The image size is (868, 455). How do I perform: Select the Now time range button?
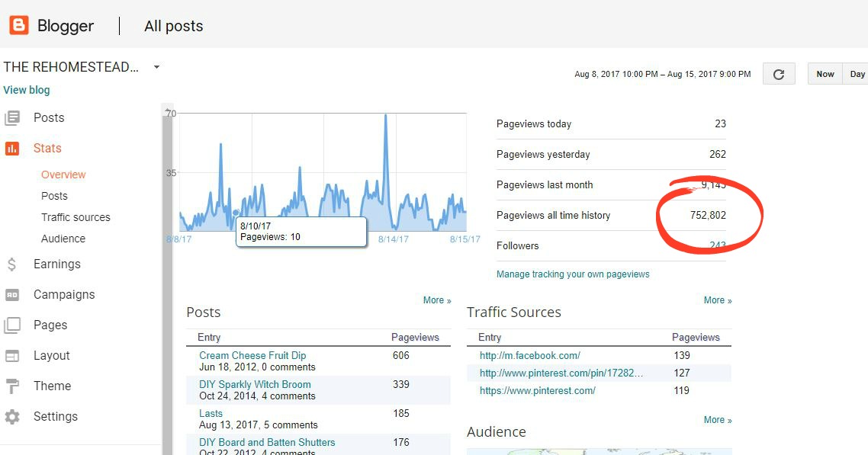(825, 74)
